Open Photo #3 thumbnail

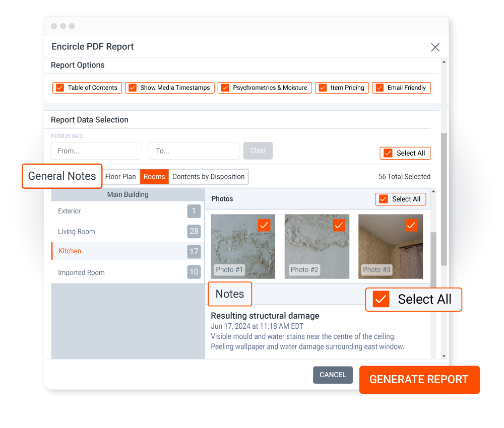click(391, 247)
